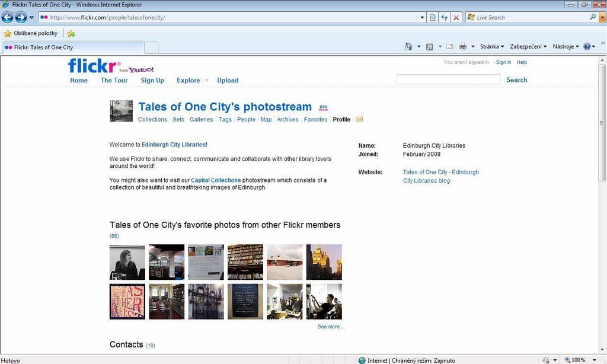The height and width of the screenshot is (364, 607).
Task: Click the Flickr Search button
Action: point(517,80)
